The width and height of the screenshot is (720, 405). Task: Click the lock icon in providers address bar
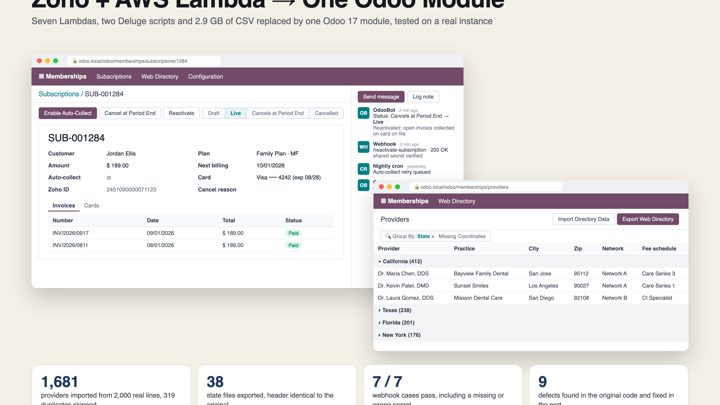(417, 187)
